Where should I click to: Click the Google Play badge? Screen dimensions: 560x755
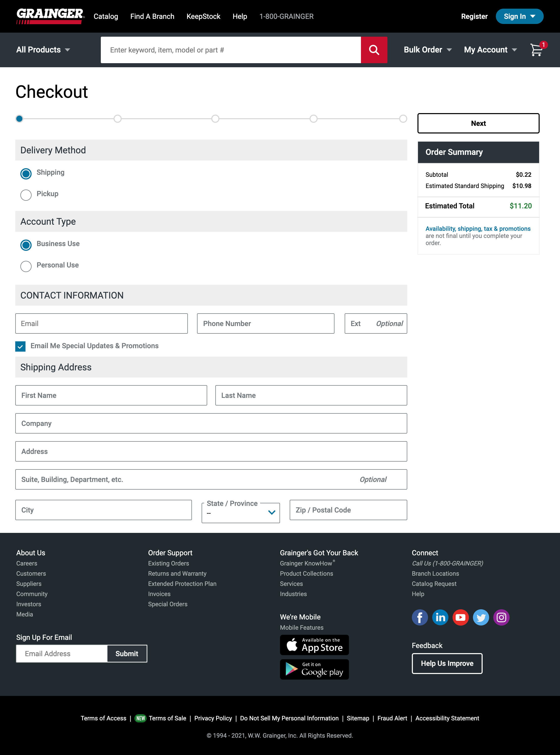coord(314,669)
